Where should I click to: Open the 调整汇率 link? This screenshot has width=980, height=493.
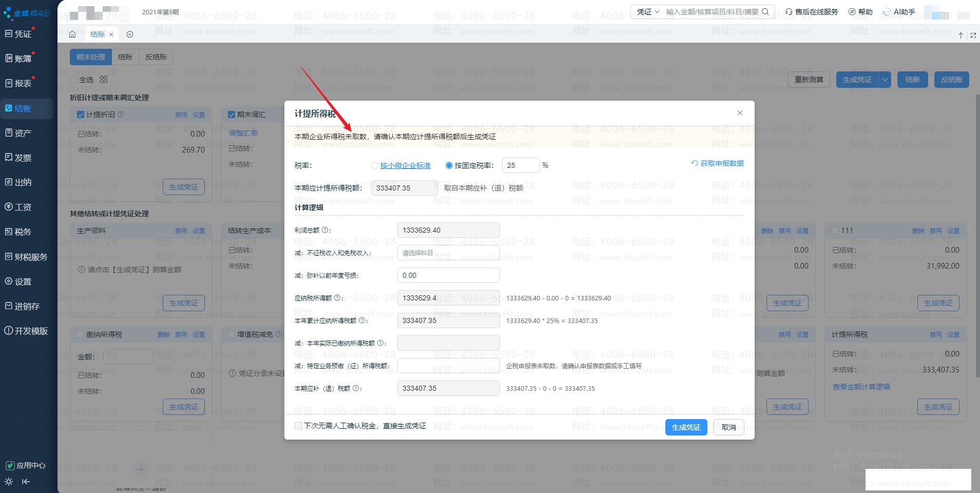point(243,133)
